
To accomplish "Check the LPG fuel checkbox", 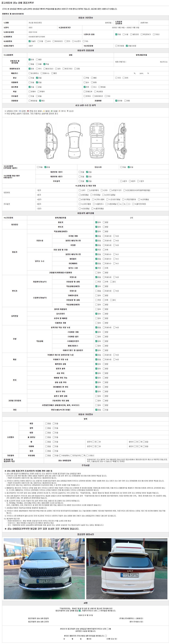I will (46, 41).
